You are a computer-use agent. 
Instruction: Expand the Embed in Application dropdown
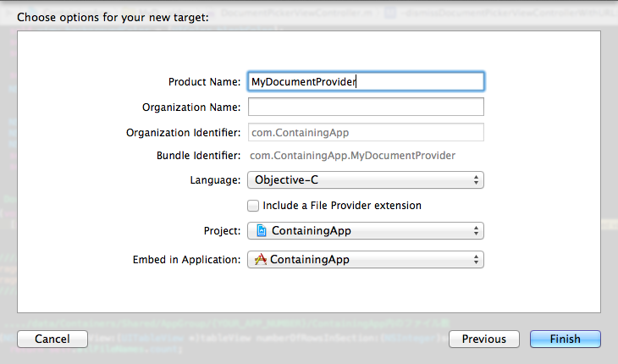point(366,259)
